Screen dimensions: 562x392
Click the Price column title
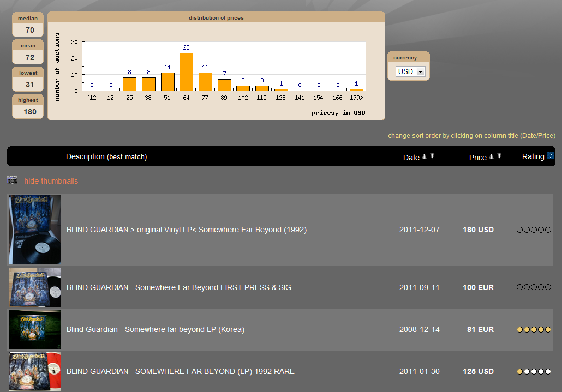478,158
